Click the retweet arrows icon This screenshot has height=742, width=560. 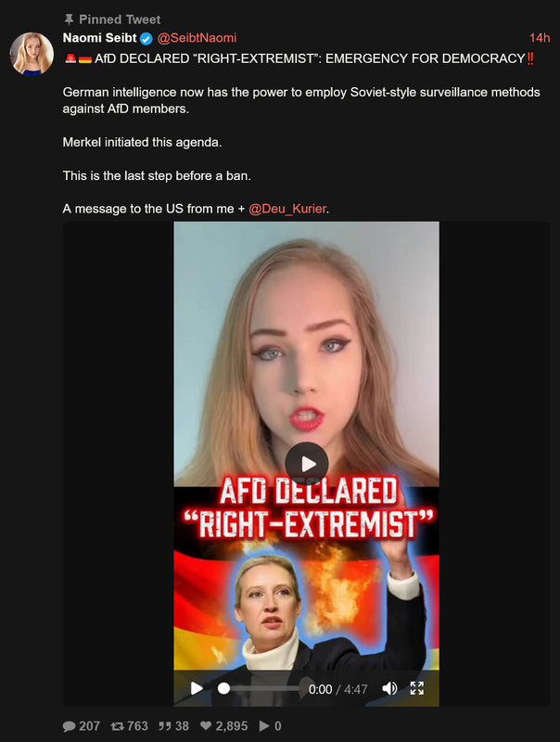[118, 726]
